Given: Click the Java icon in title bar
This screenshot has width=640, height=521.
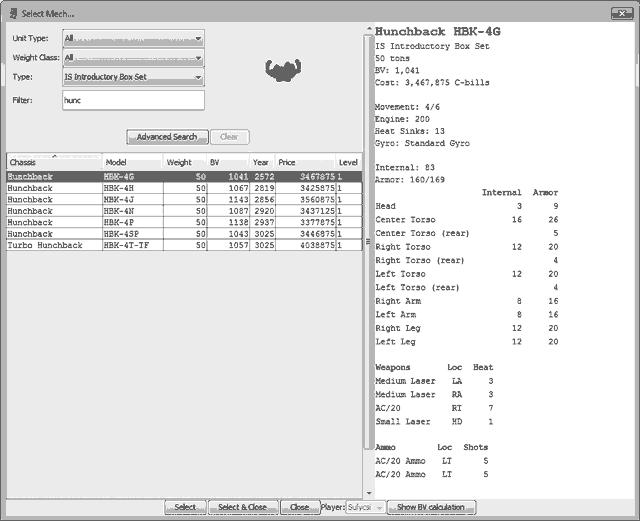Looking at the screenshot, I should tap(11, 12).
